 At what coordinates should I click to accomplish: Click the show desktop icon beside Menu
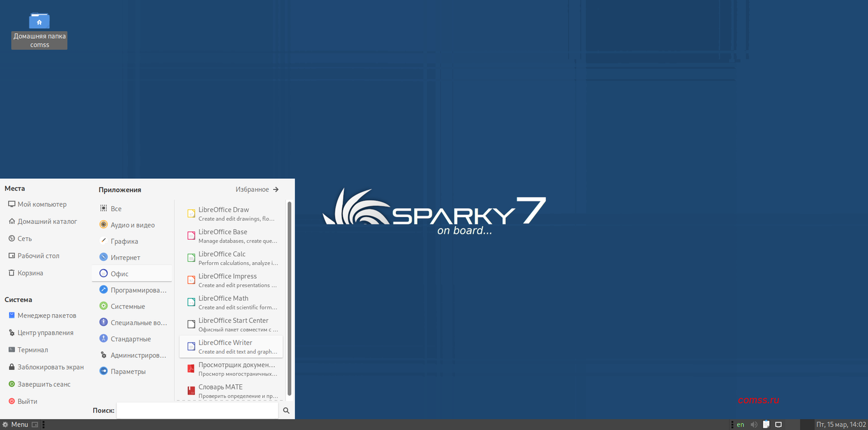[x=35, y=424]
